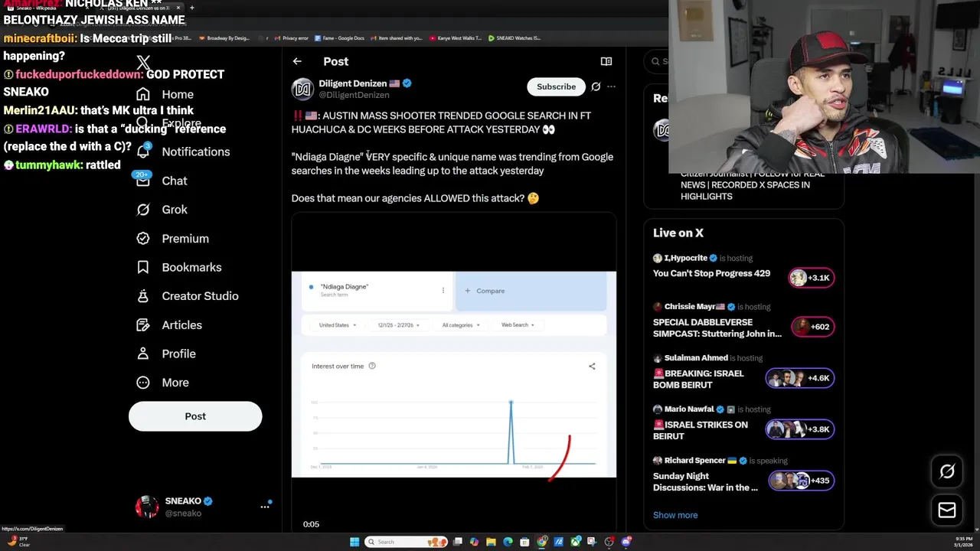Click the floating Grok button
980x551 pixels.
947,471
